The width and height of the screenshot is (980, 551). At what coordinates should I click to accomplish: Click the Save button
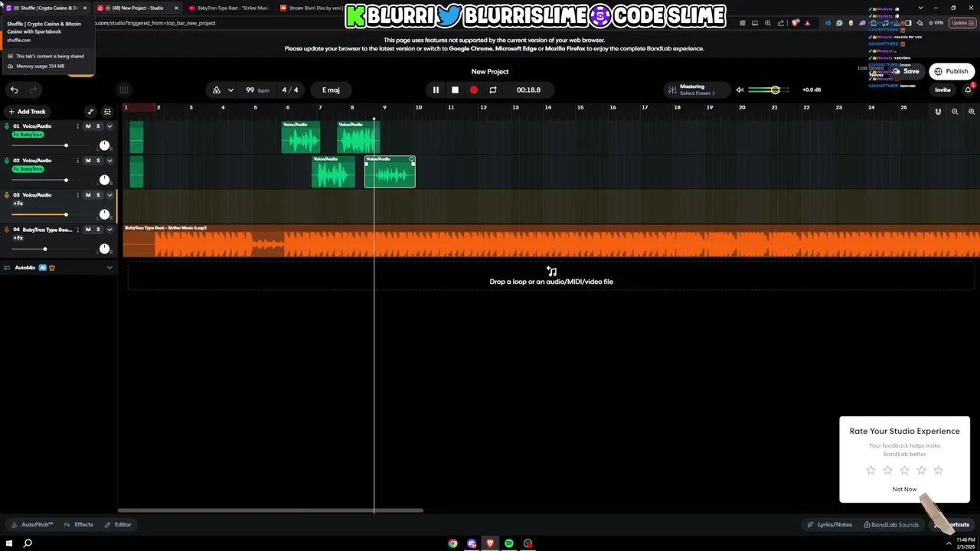[906, 71]
